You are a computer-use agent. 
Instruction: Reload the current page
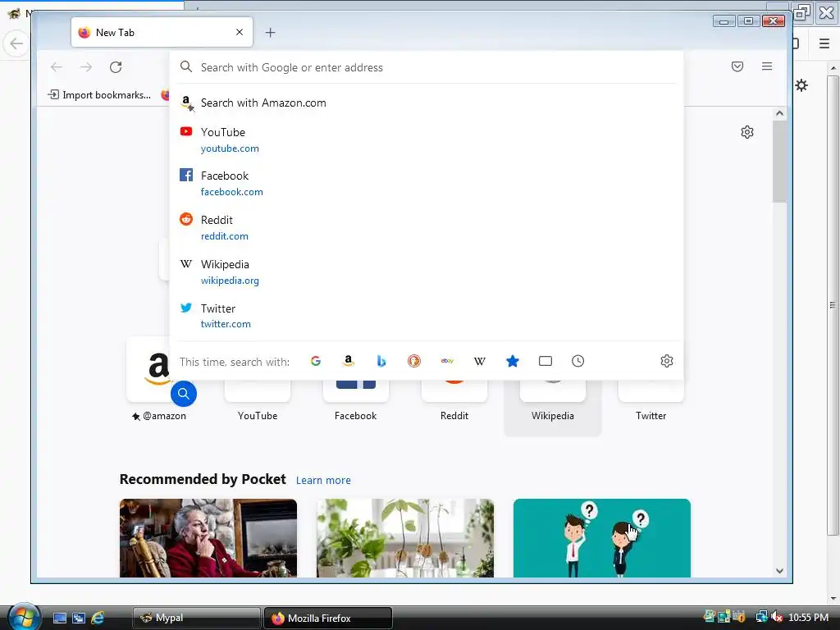click(x=116, y=67)
